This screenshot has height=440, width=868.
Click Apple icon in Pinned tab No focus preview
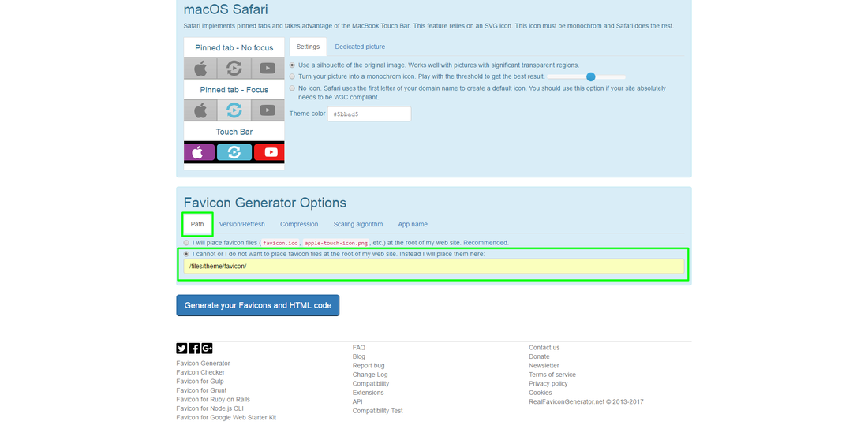200,69
